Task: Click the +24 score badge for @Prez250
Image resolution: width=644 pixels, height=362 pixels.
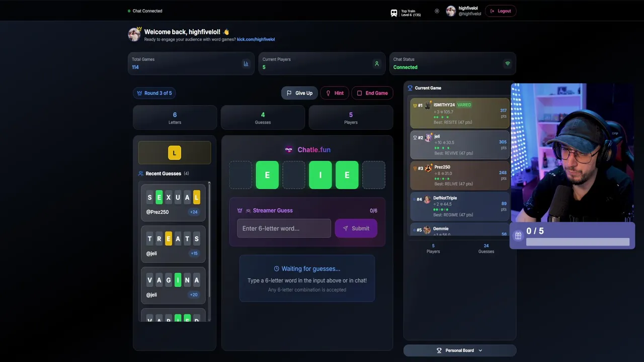Action: tap(194, 212)
